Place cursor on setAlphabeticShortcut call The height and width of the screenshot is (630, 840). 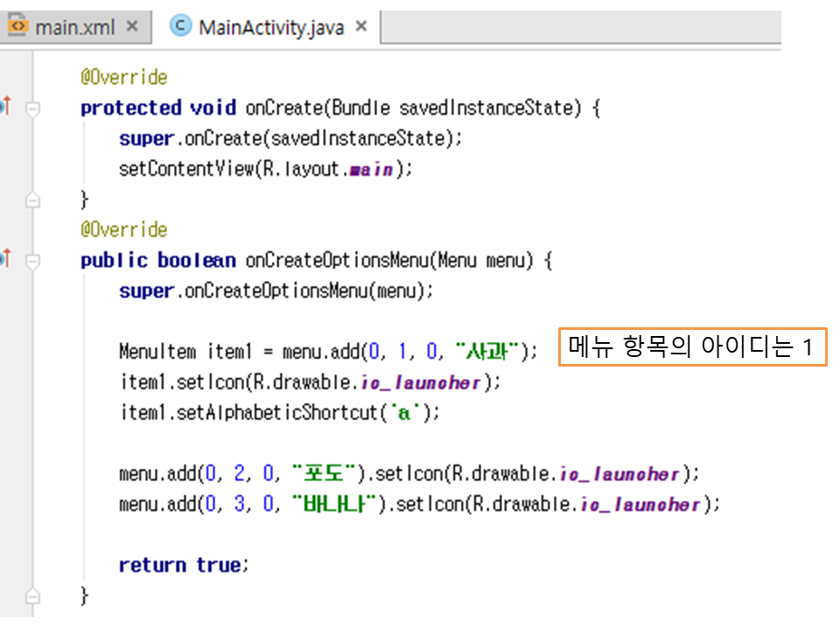click(x=280, y=412)
